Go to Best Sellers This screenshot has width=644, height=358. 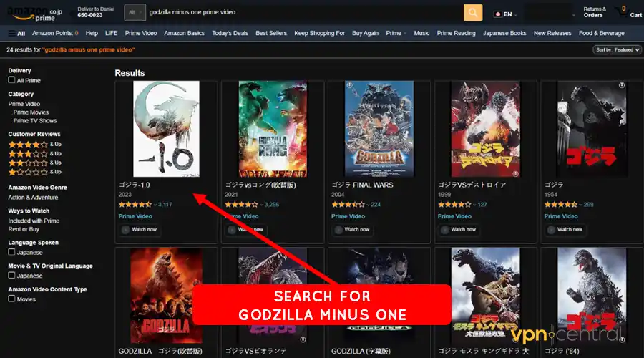click(271, 33)
